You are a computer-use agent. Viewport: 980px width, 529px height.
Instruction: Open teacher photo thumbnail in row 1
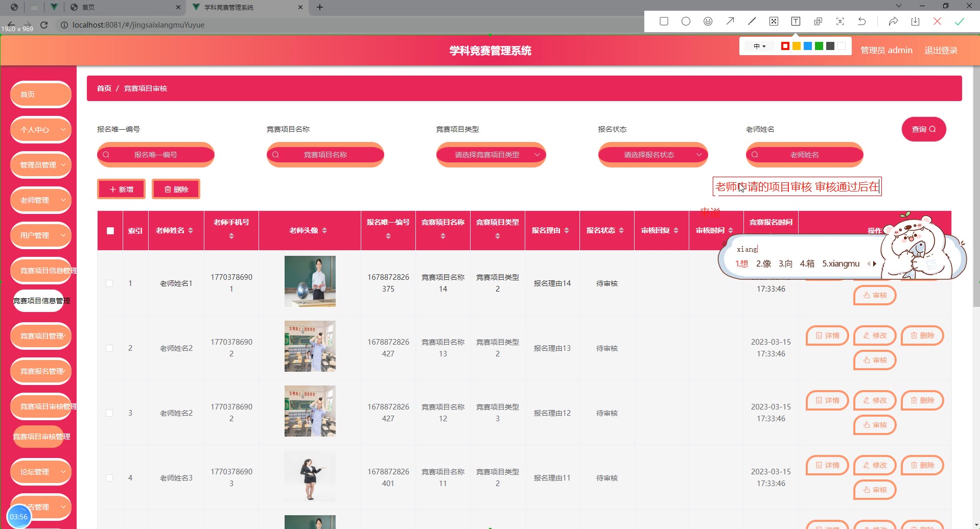310,281
